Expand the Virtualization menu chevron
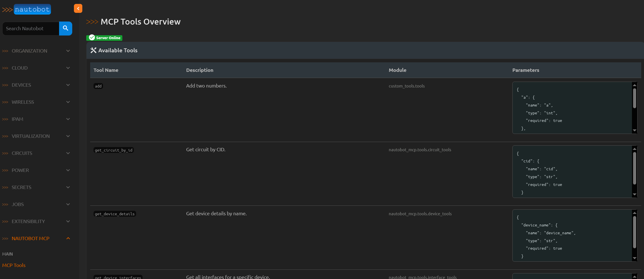The width and height of the screenshot is (644, 279). coord(68,136)
